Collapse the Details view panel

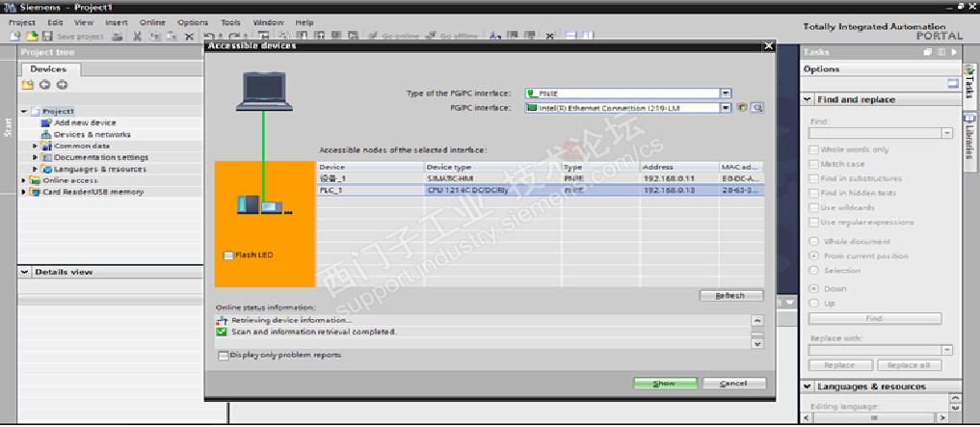25,272
